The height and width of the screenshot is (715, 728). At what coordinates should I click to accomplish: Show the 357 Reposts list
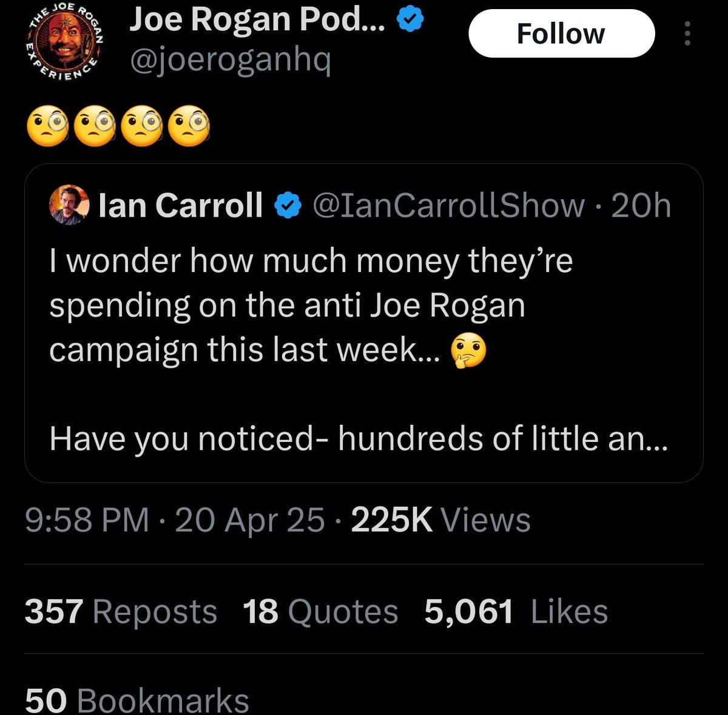(121, 611)
